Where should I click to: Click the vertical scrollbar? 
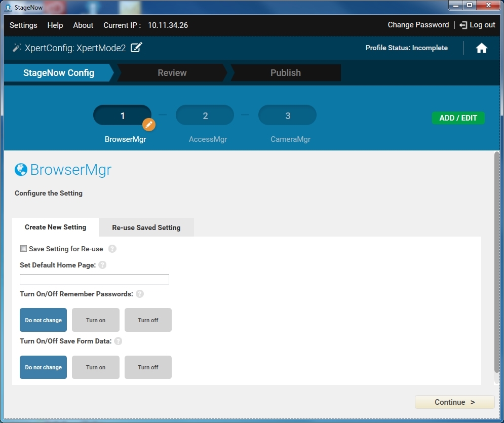[x=497, y=263]
